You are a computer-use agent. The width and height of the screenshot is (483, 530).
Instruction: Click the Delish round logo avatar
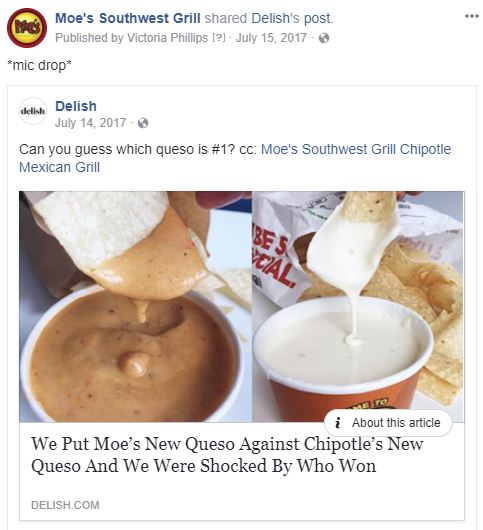(33, 111)
